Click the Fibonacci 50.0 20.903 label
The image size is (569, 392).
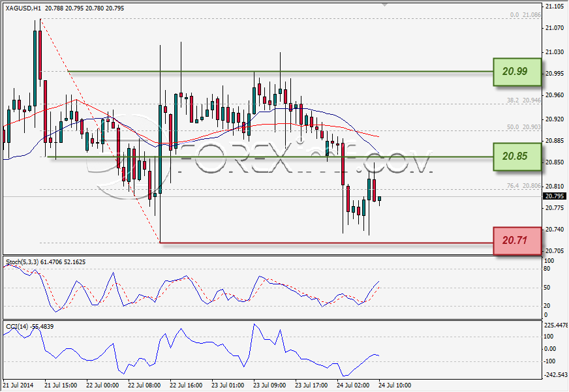tap(523, 127)
